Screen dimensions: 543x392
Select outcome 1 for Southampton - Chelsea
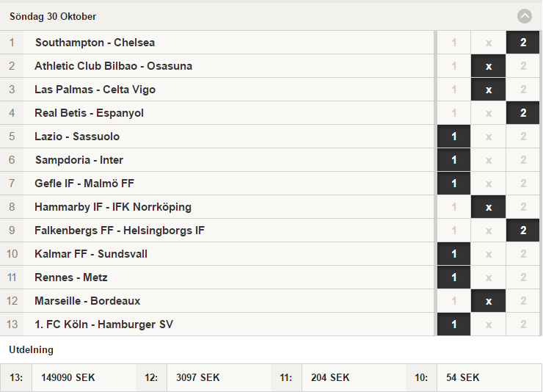coord(453,43)
